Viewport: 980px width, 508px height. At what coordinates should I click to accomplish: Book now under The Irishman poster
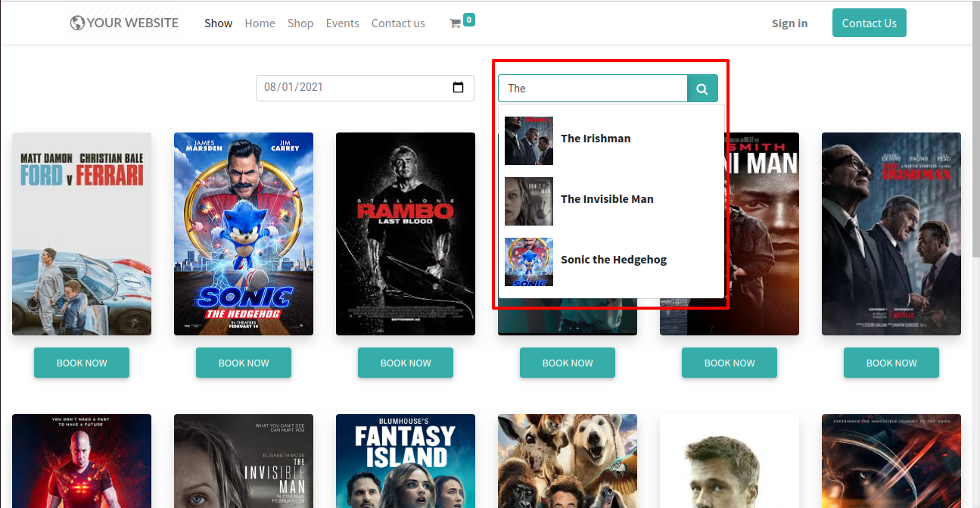(x=891, y=363)
